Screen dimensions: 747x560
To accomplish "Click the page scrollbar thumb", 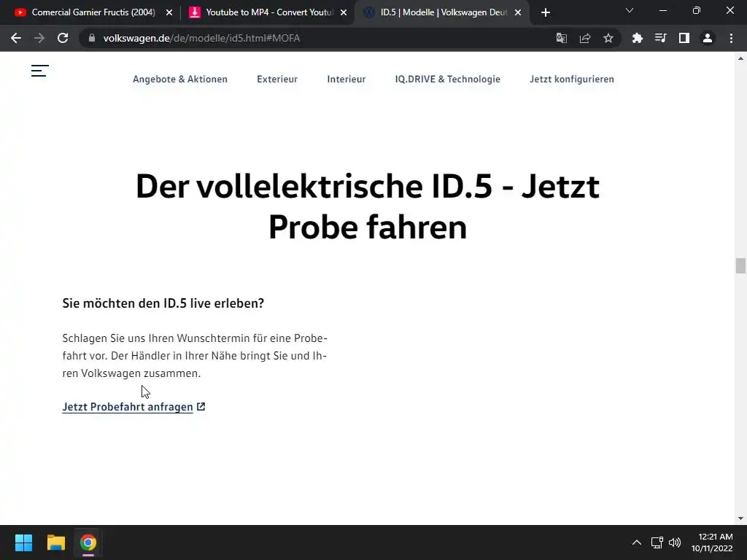I will coord(740,265).
